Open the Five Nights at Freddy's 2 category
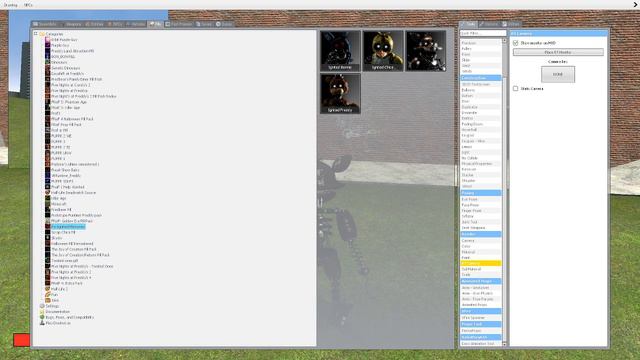The height and width of the screenshot is (360, 640). 71,272
